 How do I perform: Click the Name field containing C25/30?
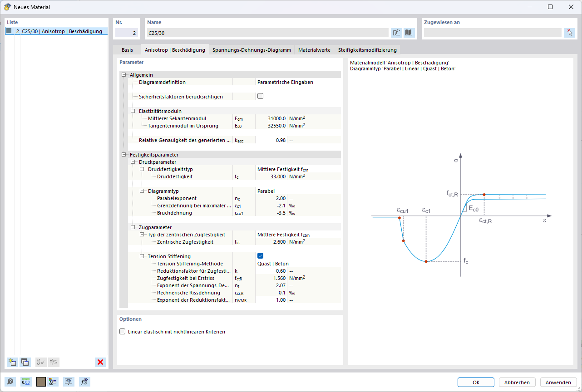pos(268,33)
